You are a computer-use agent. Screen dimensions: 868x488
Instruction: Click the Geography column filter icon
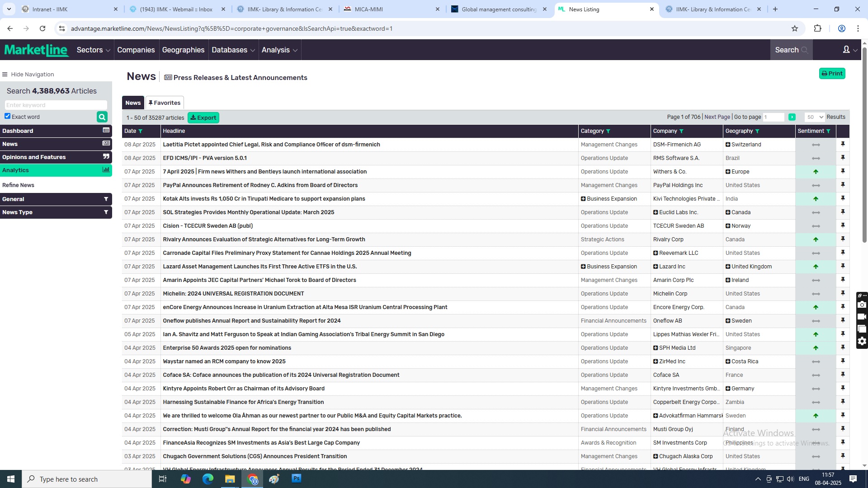coord(757,131)
